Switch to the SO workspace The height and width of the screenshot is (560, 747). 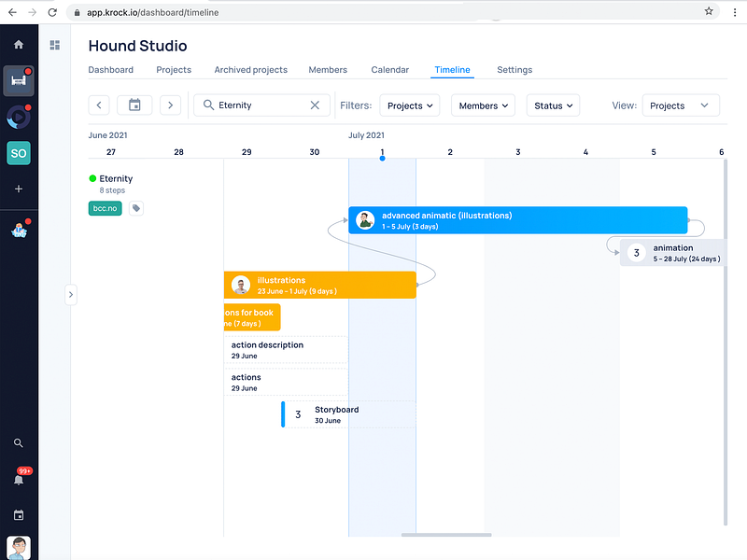pyautogui.click(x=19, y=153)
